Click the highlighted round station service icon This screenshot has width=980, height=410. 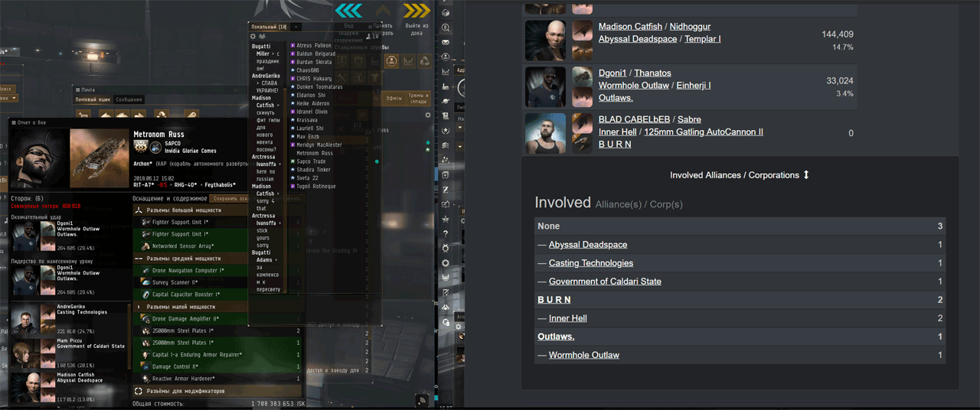click(391, 60)
